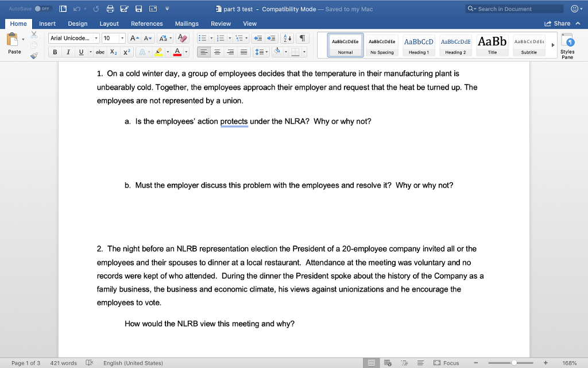Open the numbered list dropdown arrow
This screenshot has width=588, height=368.
[230, 39]
